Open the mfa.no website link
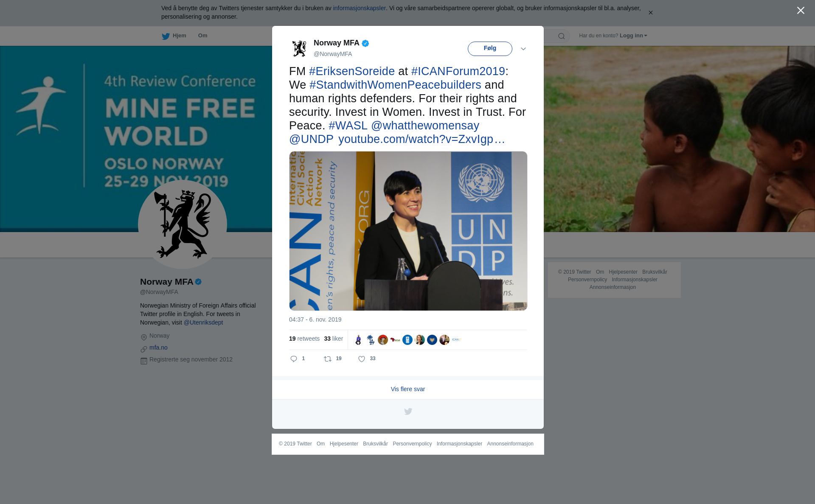The height and width of the screenshot is (504, 815). [158, 347]
